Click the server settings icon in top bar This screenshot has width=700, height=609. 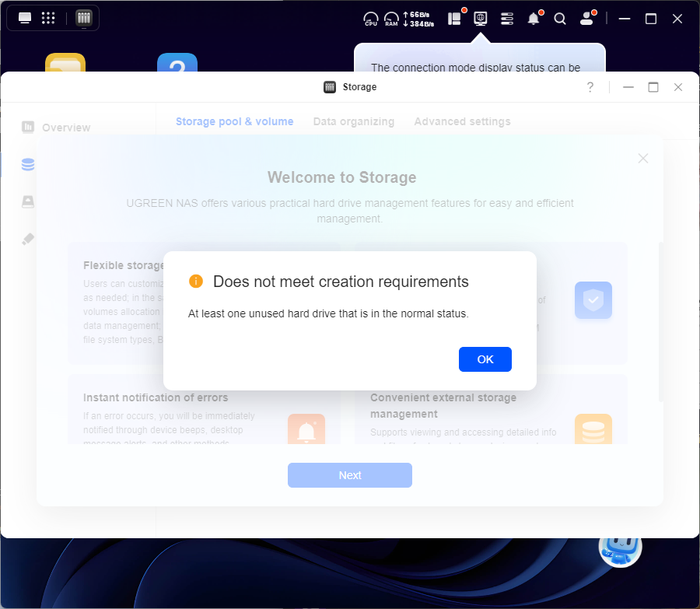coord(507,19)
